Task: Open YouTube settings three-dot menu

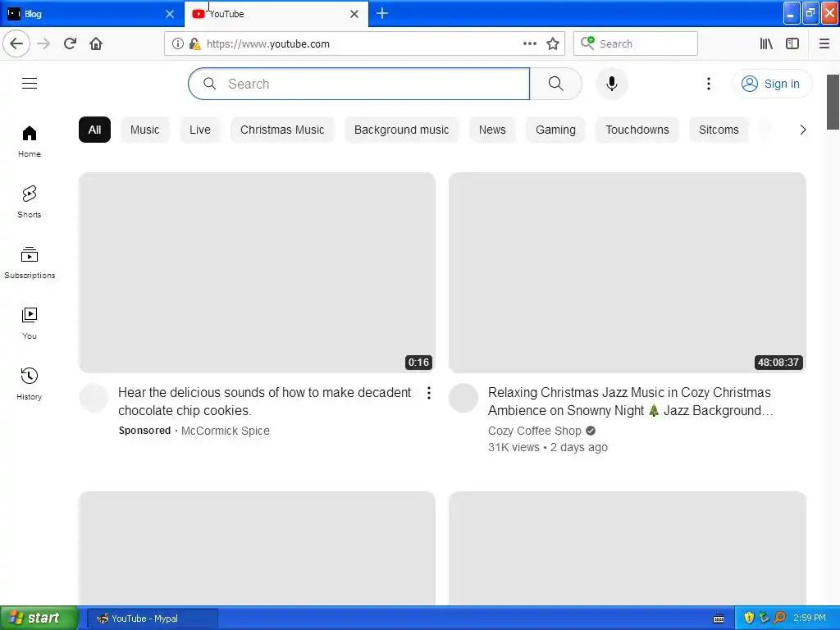Action: click(x=708, y=84)
